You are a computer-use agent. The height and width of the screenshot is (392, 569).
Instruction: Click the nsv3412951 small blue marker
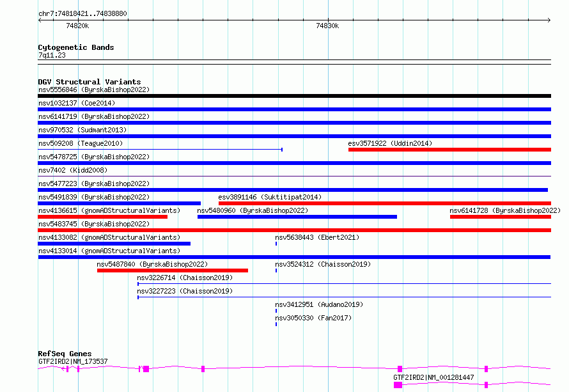(276, 311)
